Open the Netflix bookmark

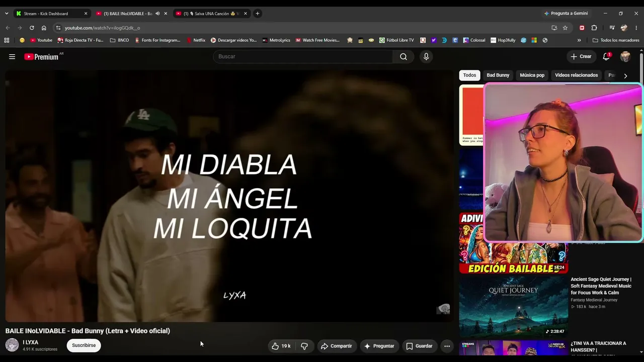point(196,40)
